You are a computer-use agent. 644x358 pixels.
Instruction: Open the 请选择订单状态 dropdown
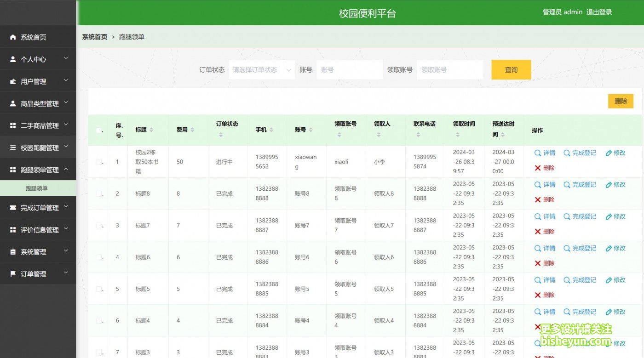pos(262,70)
